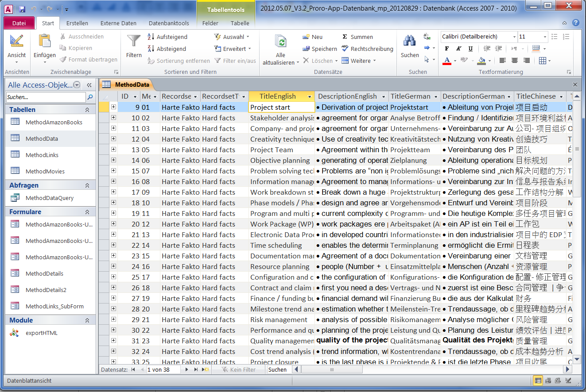Apply italic formatting (K)
The height and width of the screenshot is (392, 586).
tap(459, 49)
